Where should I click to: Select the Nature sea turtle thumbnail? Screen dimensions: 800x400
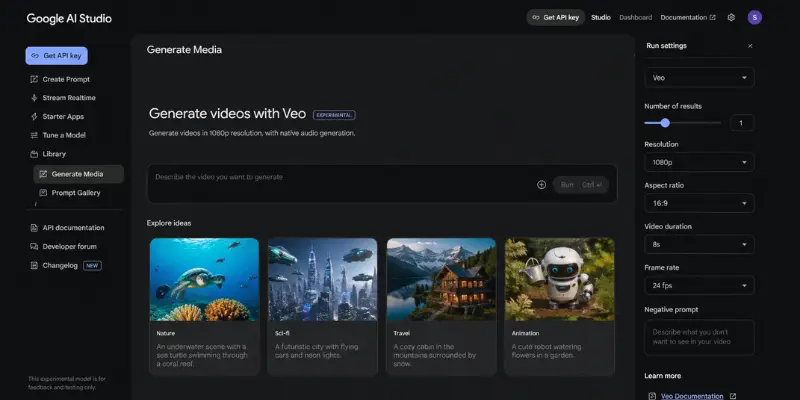point(204,280)
